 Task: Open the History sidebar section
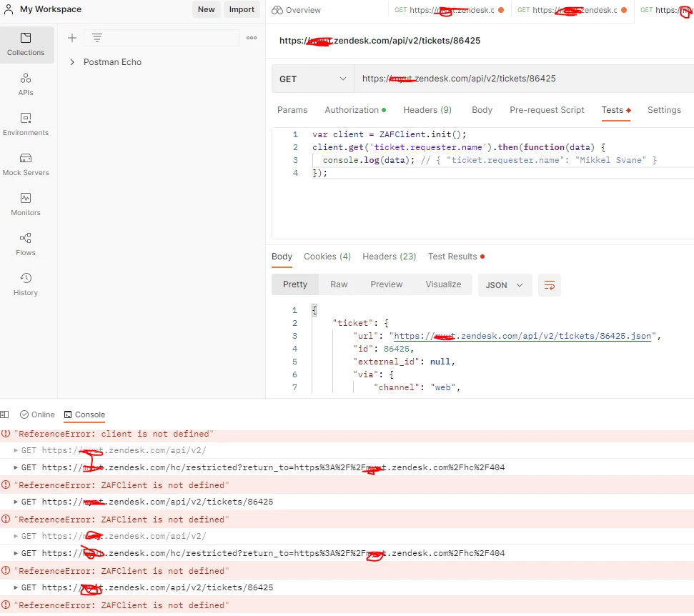pyautogui.click(x=26, y=284)
